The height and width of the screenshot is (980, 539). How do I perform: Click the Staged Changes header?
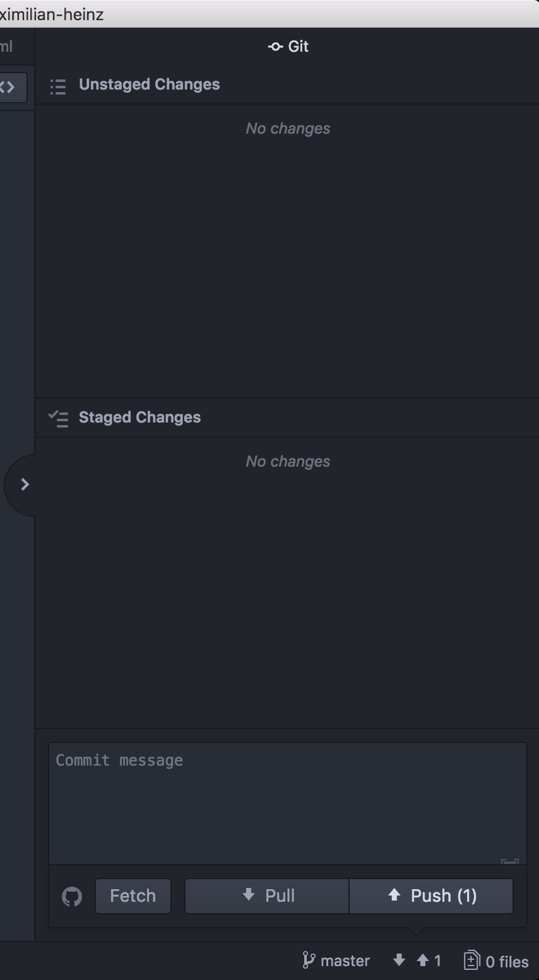point(139,417)
